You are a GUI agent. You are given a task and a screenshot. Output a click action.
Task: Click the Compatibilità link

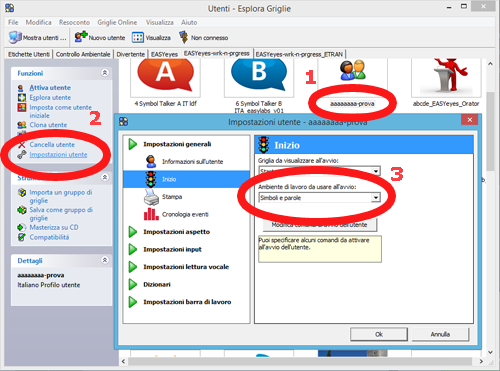click(49, 237)
